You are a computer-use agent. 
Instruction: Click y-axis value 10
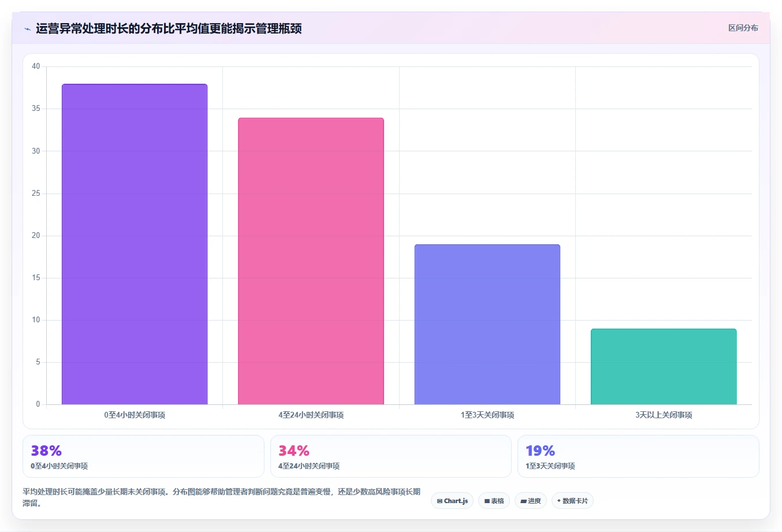click(x=36, y=319)
